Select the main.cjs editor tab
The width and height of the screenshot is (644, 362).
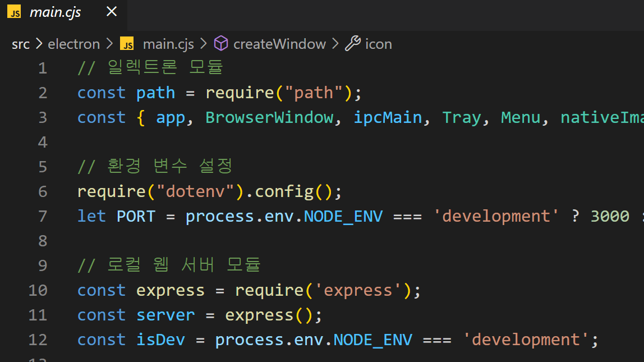[54, 12]
